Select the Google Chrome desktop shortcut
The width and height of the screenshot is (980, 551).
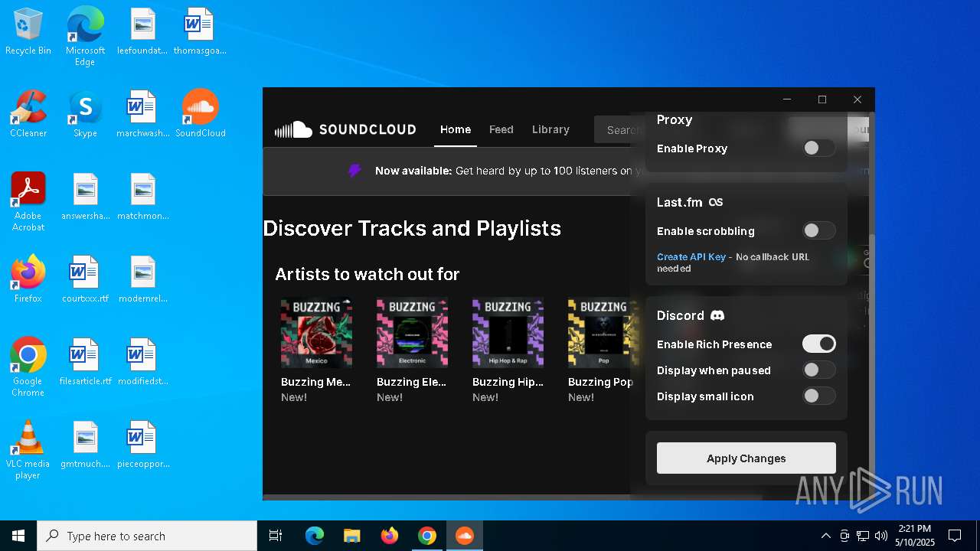click(28, 367)
